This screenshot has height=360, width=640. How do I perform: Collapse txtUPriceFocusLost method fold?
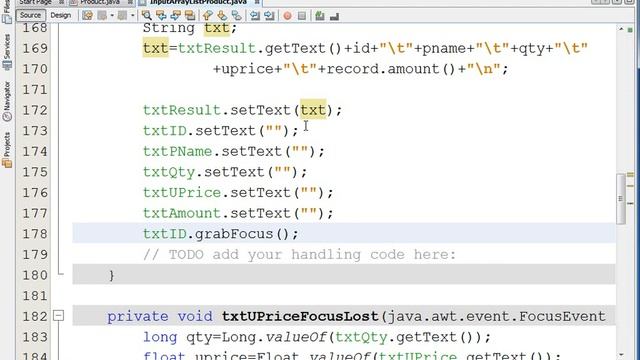[x=59, y=316]
